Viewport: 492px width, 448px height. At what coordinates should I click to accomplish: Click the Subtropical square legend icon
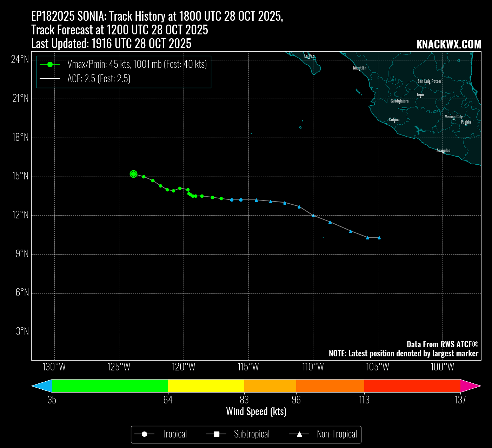217,434
